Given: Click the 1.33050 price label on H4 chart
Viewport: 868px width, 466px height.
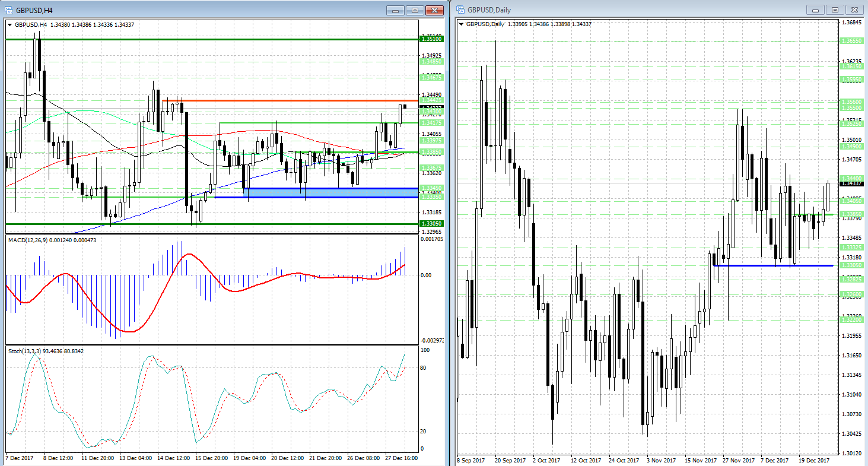Looking at the screenshot, I should coord(430,224).
